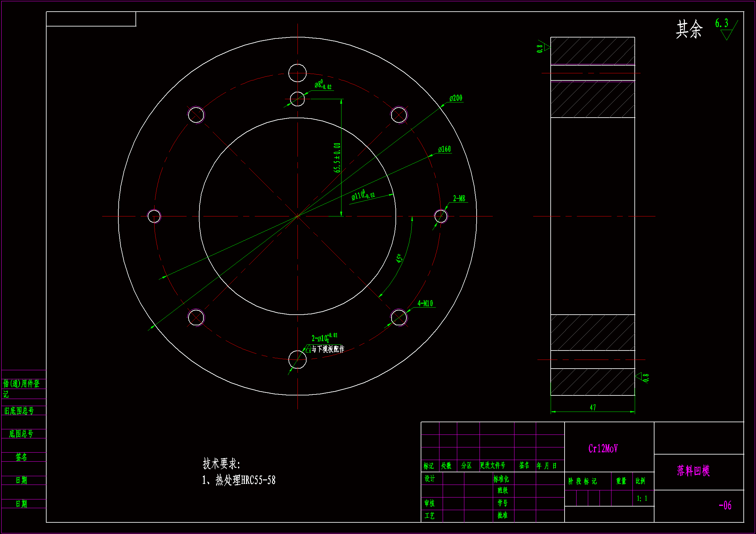Click the -06 drawing number text

coord(725,505)
